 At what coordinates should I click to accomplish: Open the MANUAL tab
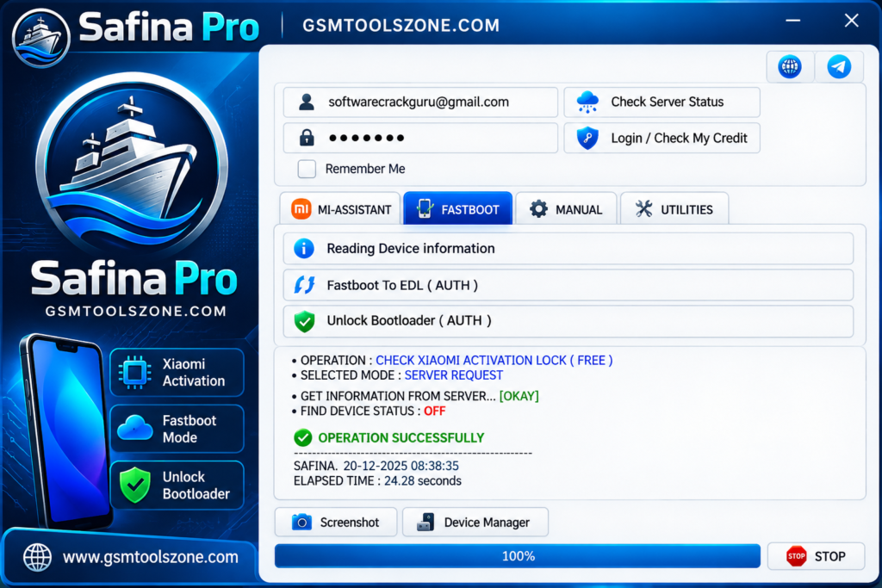click(567, 208)
